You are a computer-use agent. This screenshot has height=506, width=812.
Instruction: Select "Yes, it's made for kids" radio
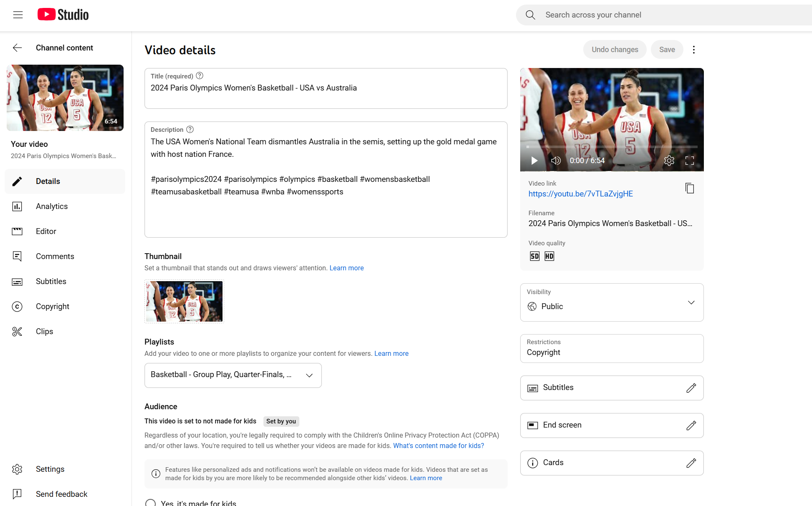(x=151, y=503)
